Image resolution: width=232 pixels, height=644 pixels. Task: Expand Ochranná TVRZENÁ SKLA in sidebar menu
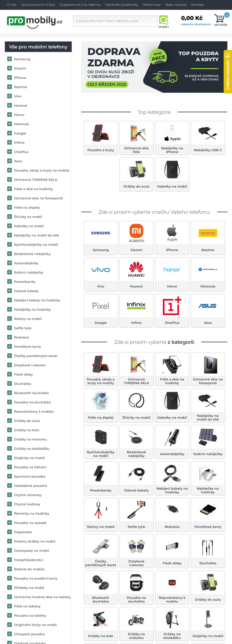coord(10,180)
